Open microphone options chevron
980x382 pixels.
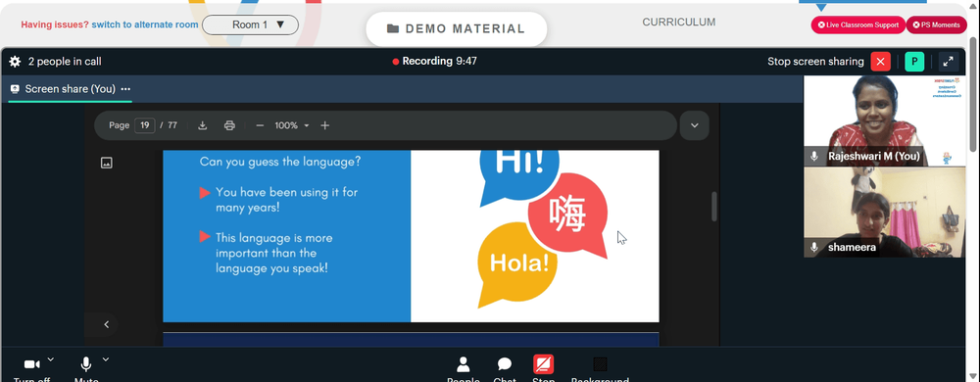click(106, 358)
